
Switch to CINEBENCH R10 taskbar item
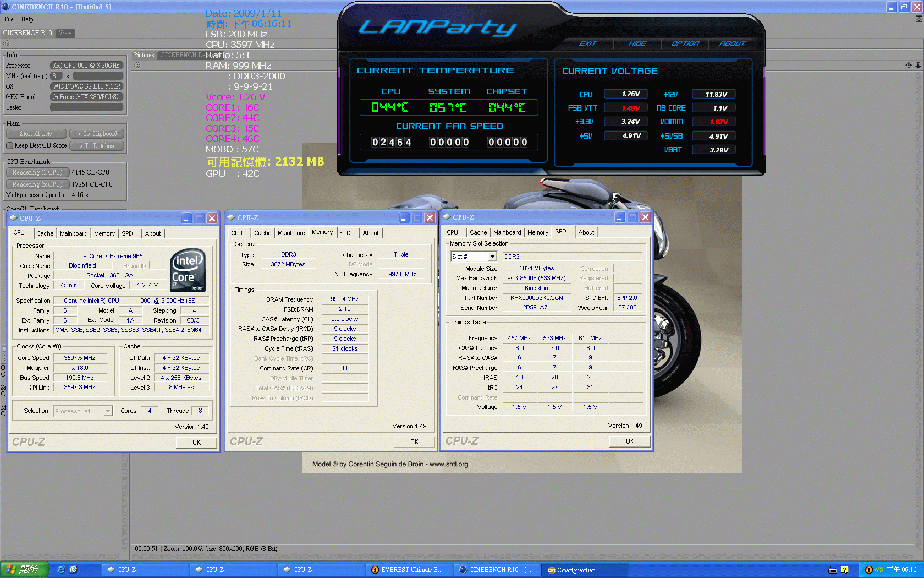point(497,570)
